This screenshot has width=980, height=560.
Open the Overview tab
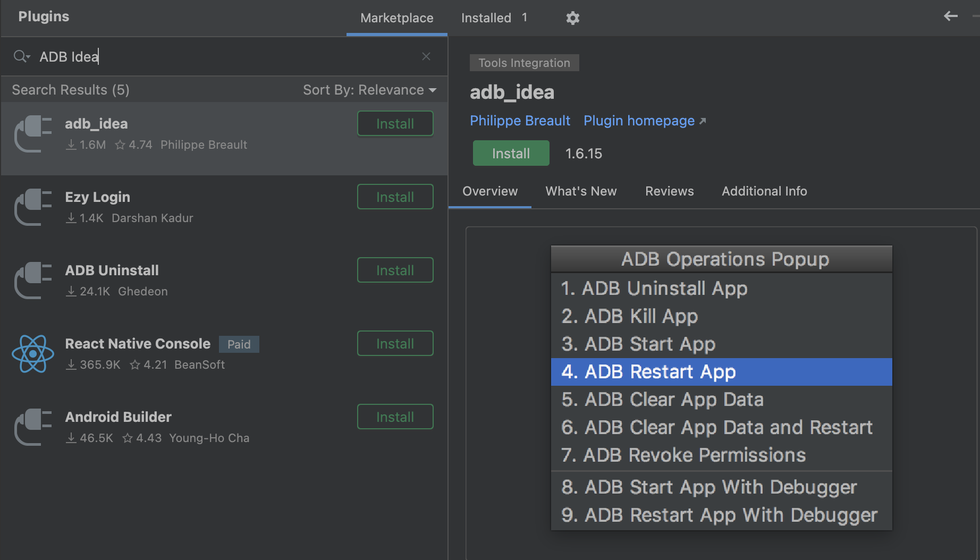click(x=490, y=191)
